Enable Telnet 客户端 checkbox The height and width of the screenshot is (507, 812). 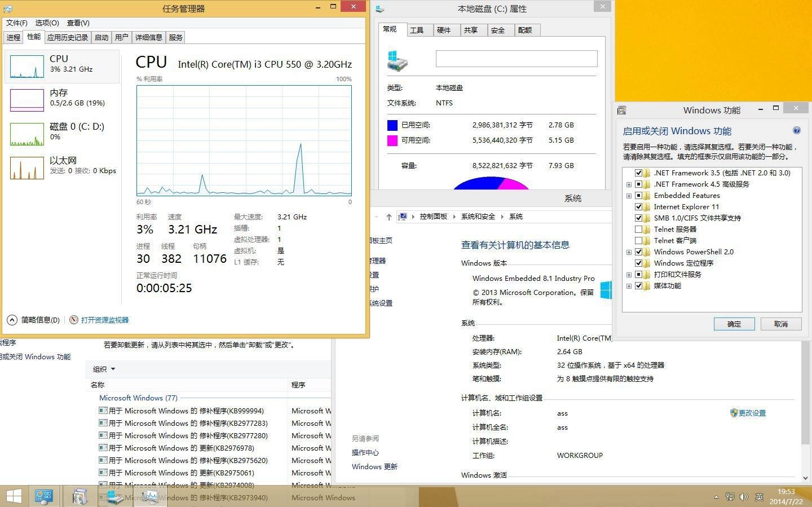(639, 241)
